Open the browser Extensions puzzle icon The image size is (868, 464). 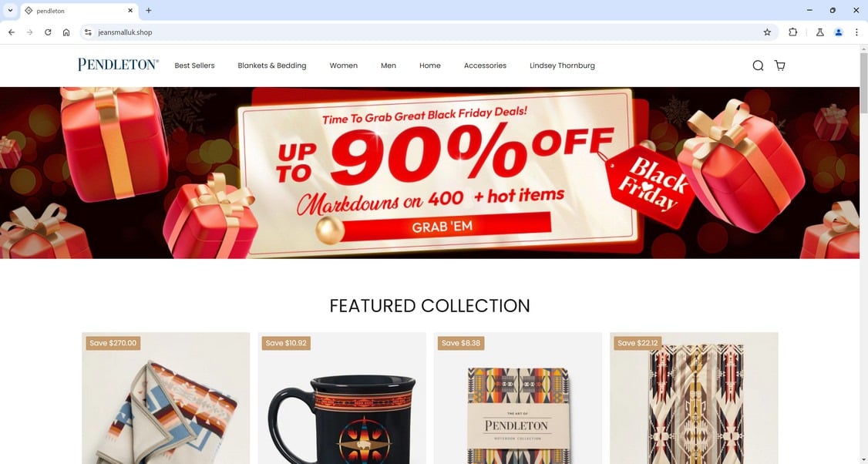pos(792,32)
